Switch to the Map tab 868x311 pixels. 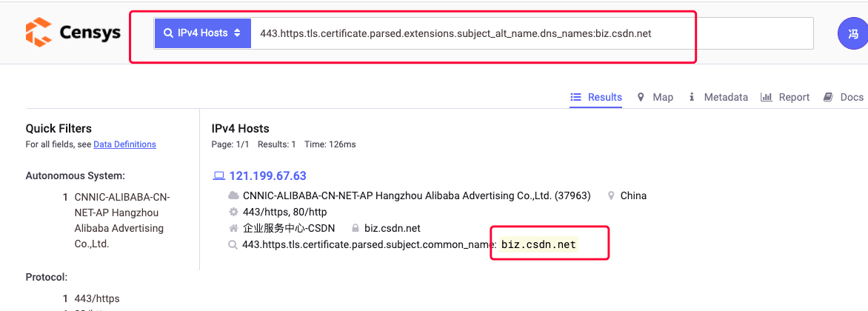click(655, 98)
